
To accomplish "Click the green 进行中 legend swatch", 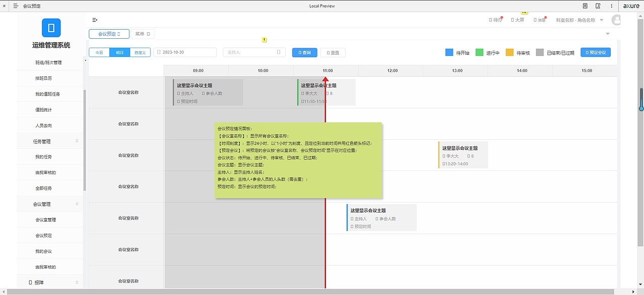I will 479,52.
